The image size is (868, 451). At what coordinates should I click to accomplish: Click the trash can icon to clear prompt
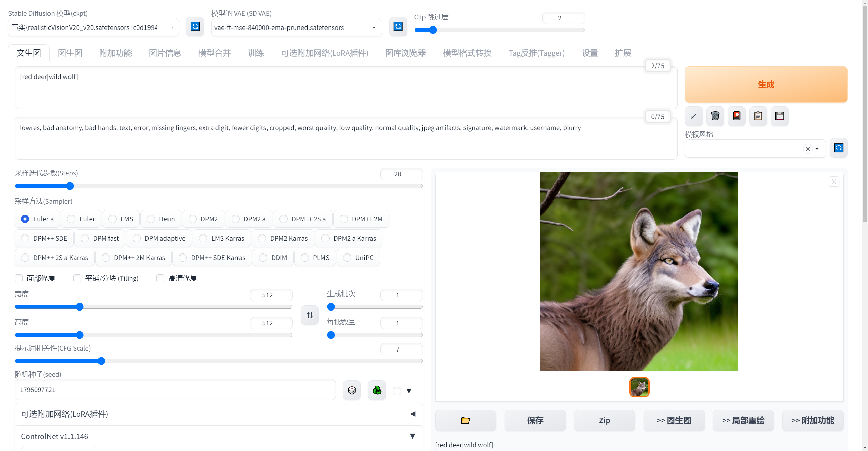pos(715,116)
